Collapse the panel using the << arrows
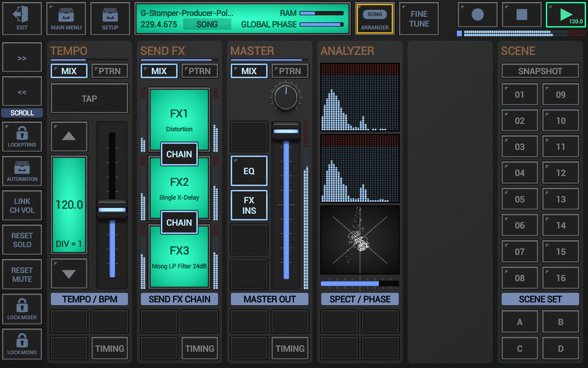This screenshot has height=368, width=588. click(22, 91)
